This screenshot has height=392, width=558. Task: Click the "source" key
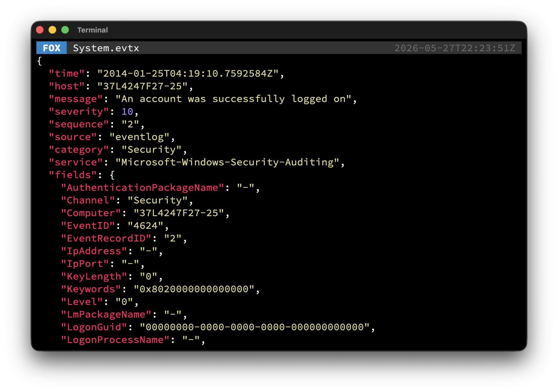[x=73, y=137]
